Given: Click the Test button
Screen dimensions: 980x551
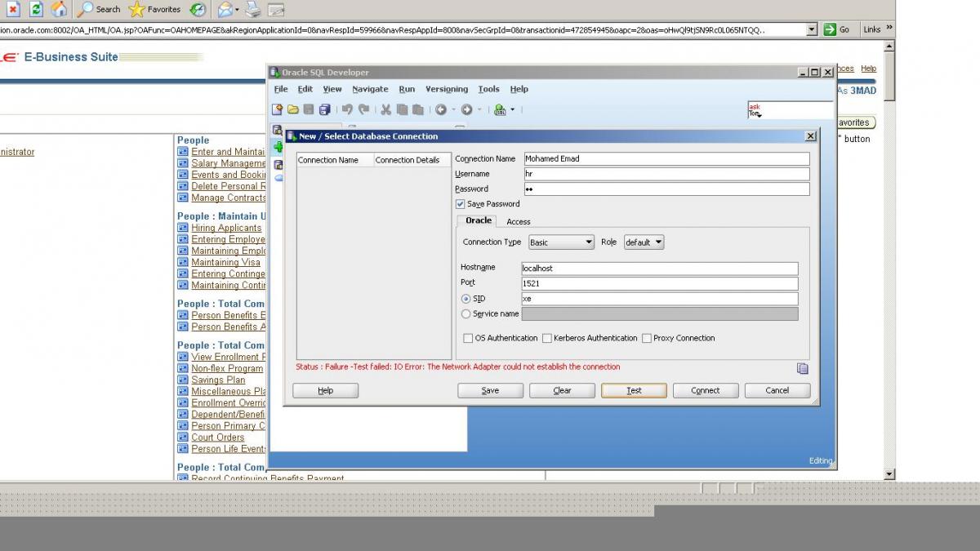Looking at the screenshot, I should (x=634, y=390).
